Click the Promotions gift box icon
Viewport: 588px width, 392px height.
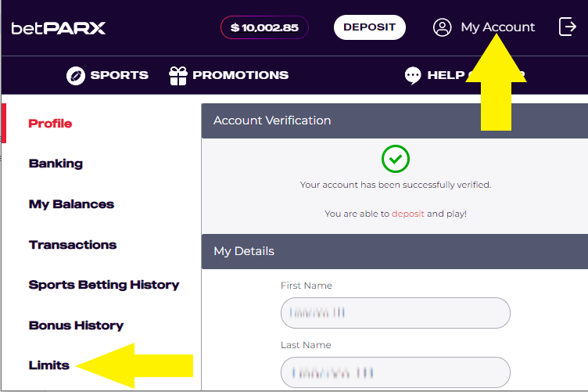[x=178, y=75]
